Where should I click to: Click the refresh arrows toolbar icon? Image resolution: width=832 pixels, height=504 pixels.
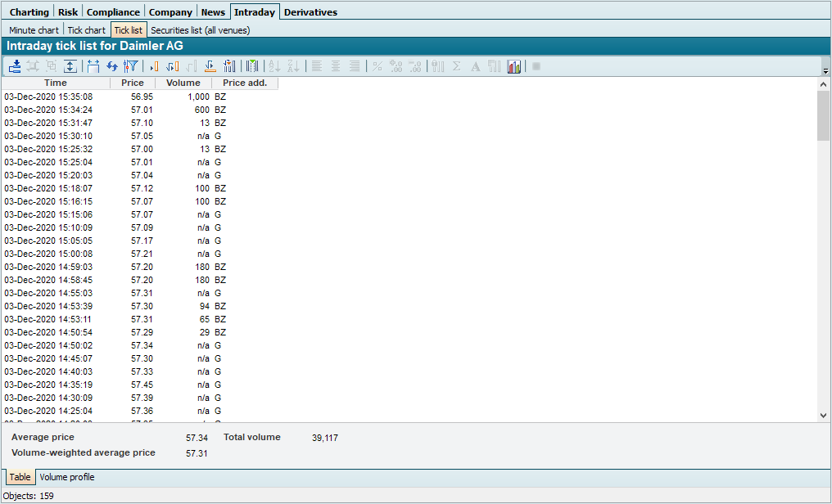click(x=112, y=66)
